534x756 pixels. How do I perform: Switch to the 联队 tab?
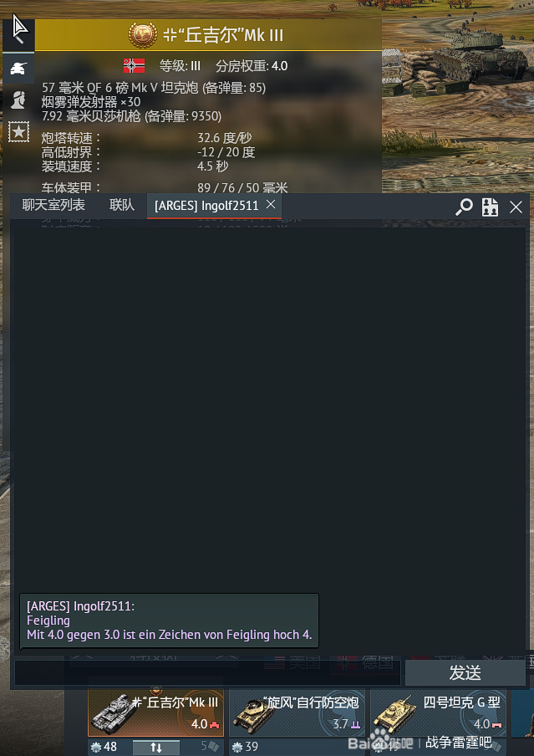[121, 205]
